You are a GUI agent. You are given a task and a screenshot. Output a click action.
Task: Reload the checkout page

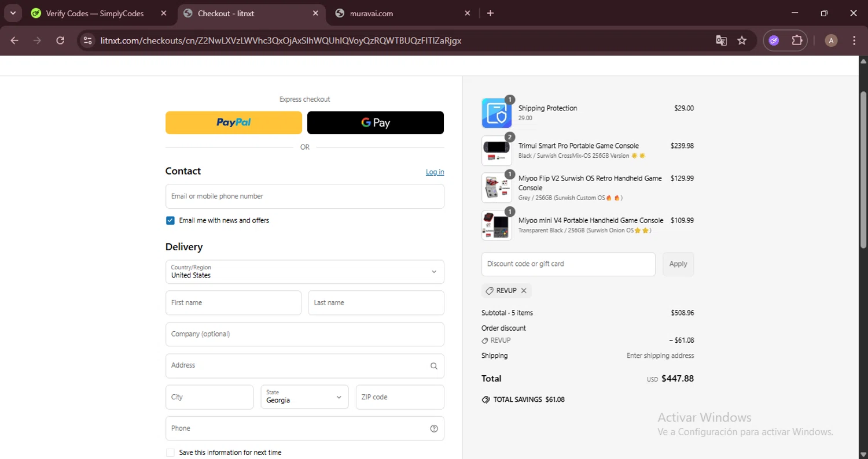tap(60, 40)
